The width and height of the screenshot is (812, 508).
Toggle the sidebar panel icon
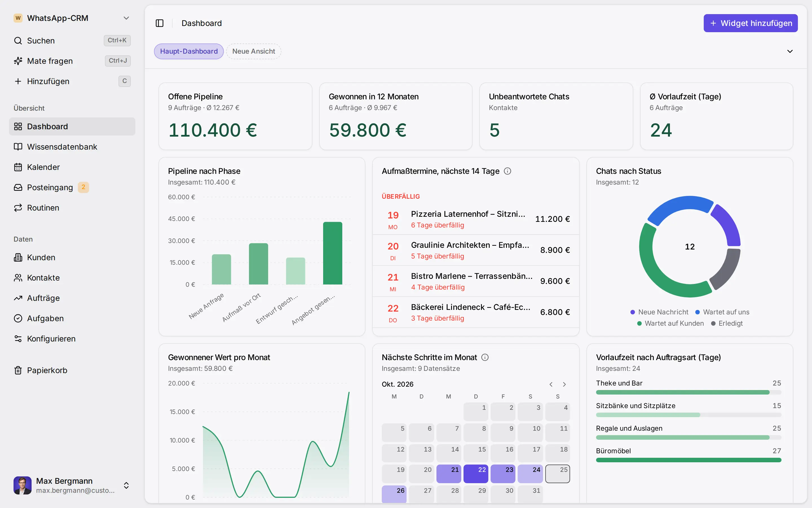pyautogui.click(x=159, y=23)
